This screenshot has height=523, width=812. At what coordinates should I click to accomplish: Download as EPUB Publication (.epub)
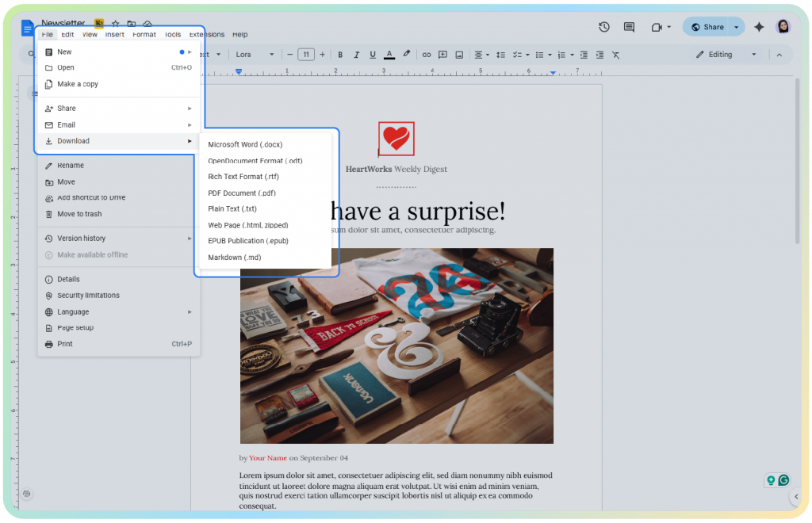click(265, 241)
